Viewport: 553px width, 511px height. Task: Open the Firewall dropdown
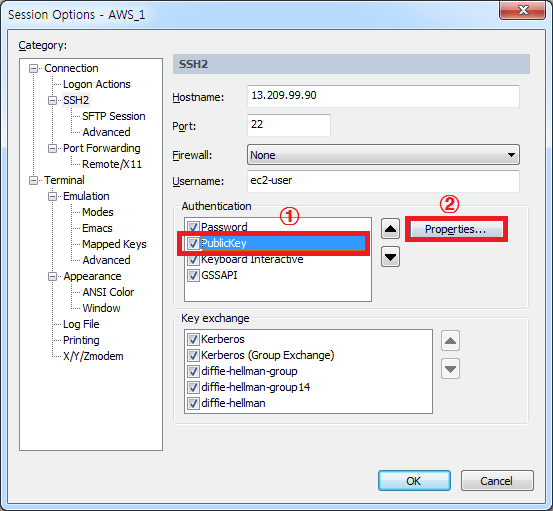(383, 155)
